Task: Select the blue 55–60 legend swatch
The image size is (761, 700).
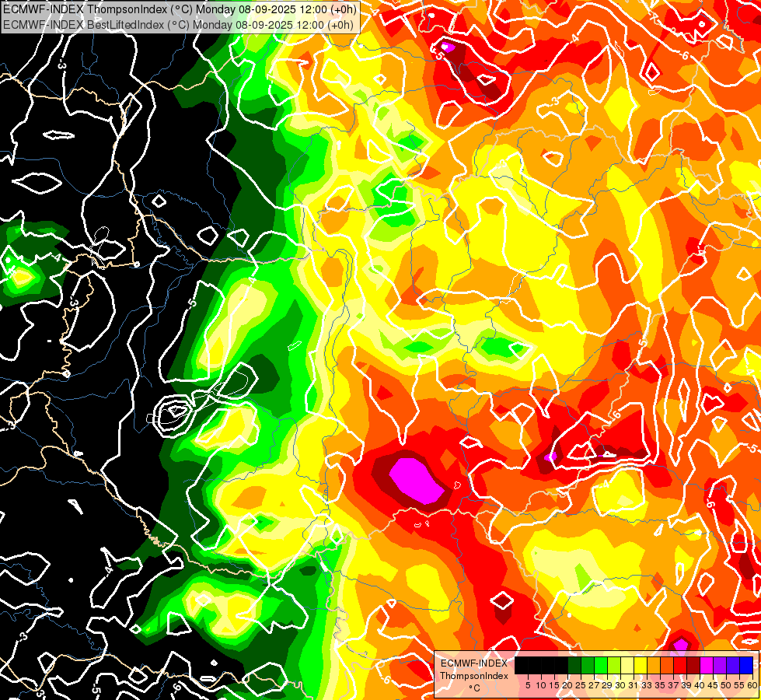Action: [x=746, y=666]
